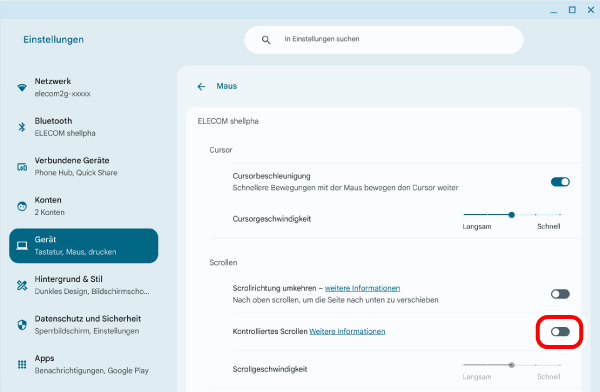This screenshot has width=600, height=392.
Task: Disable the Cursorbeschleunigung toggle
Action: (x=560, y=182)
